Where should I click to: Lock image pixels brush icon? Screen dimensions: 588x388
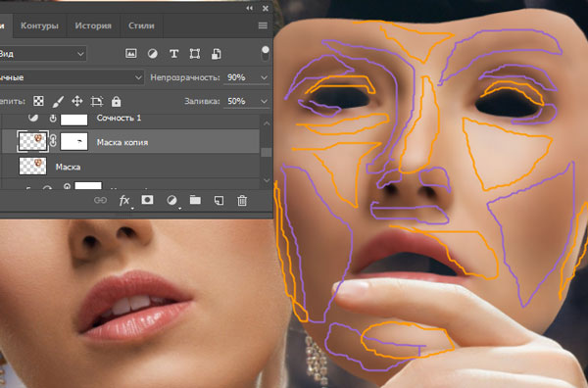click(58, 101)
